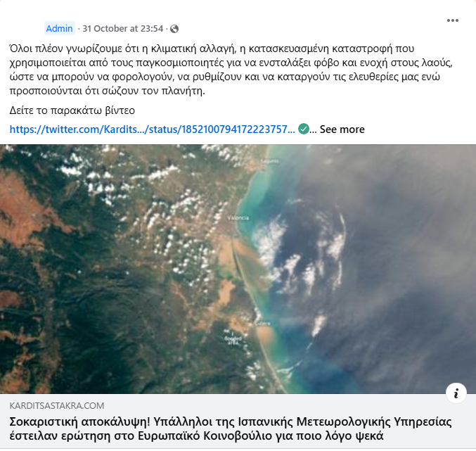Click the globe public audience icon
This screenshot has width=476, height=451.
tap(174, 29)
